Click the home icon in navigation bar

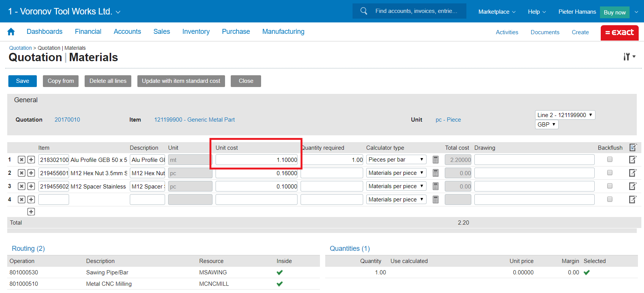(x=11, y=32)
